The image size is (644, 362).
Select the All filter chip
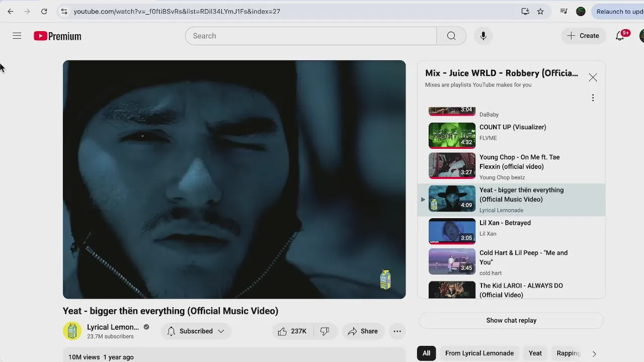click(426, 353)
